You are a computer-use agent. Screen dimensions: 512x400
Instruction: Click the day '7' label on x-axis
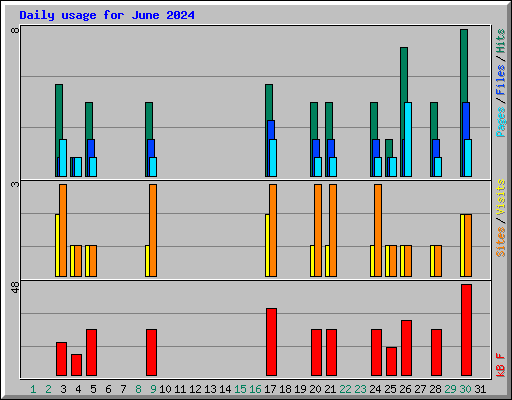pyautogui.click(x=123, y=389)
